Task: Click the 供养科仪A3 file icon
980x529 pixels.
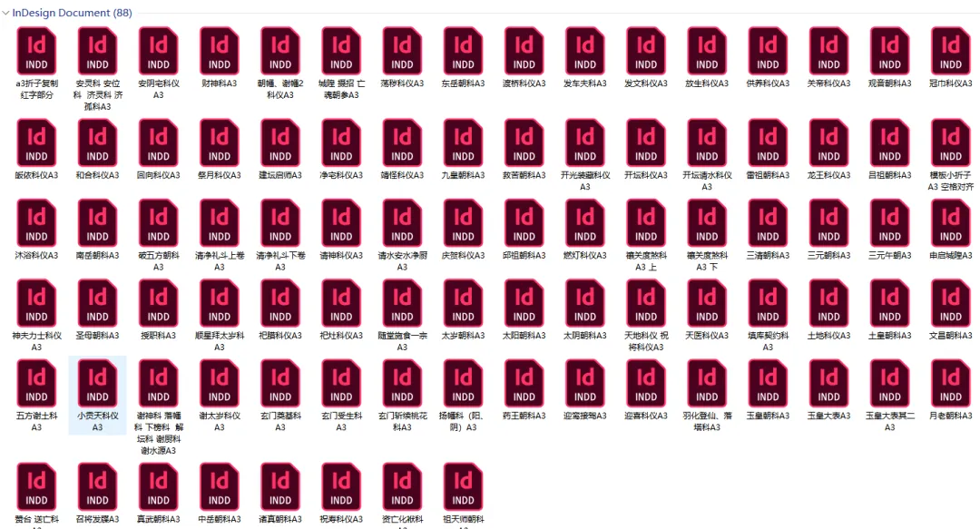Action: tap(768, 51)
